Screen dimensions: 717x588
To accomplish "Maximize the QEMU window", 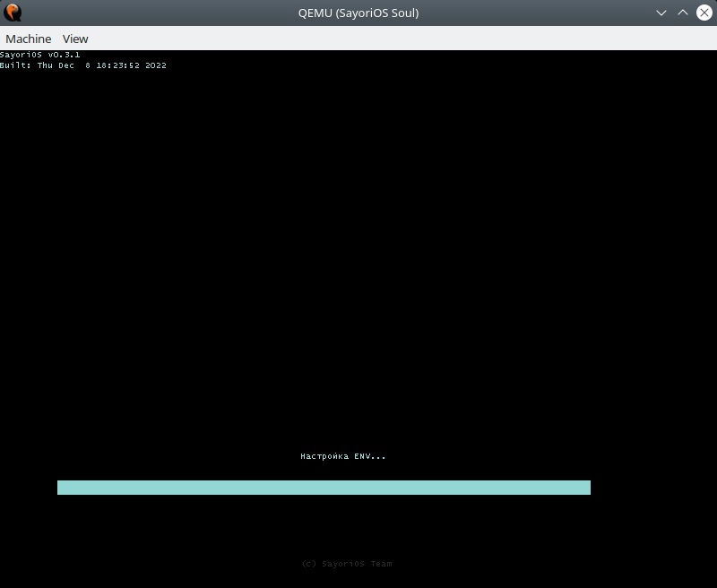I will tap(682, 13).
